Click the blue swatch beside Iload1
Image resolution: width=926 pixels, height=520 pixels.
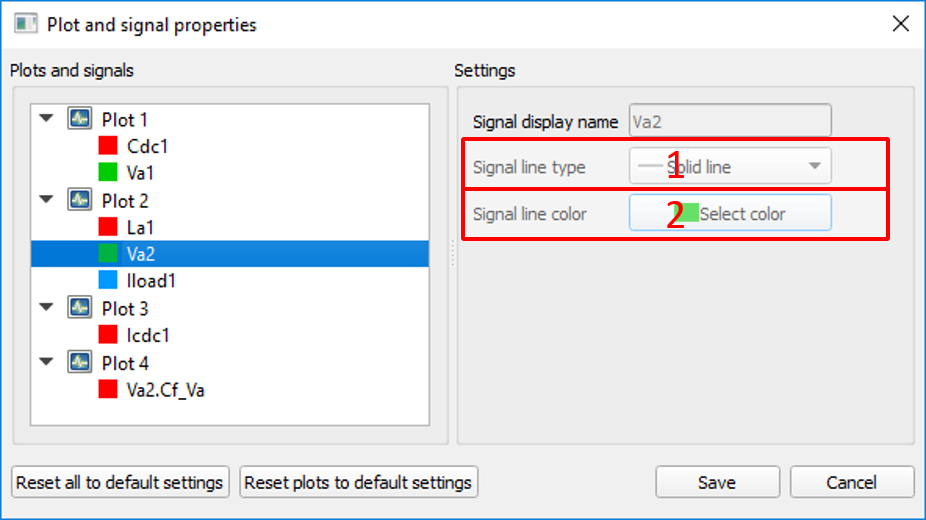108,281
